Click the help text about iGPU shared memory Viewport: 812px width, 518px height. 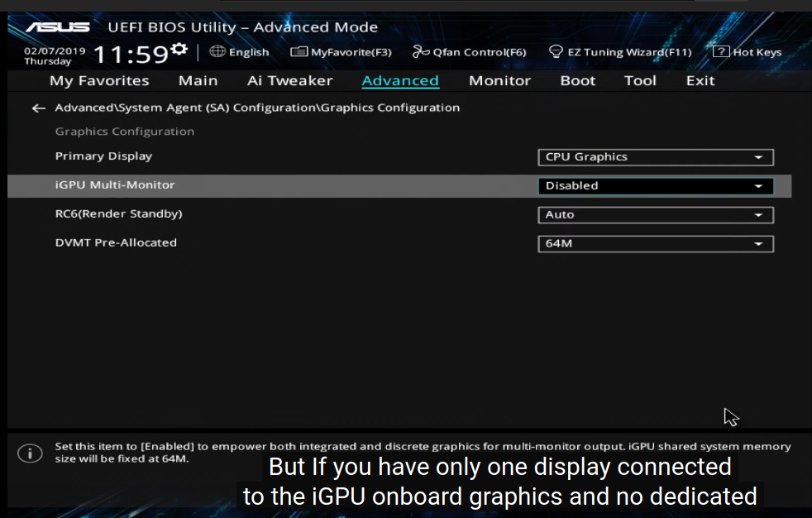click(423, 452)
